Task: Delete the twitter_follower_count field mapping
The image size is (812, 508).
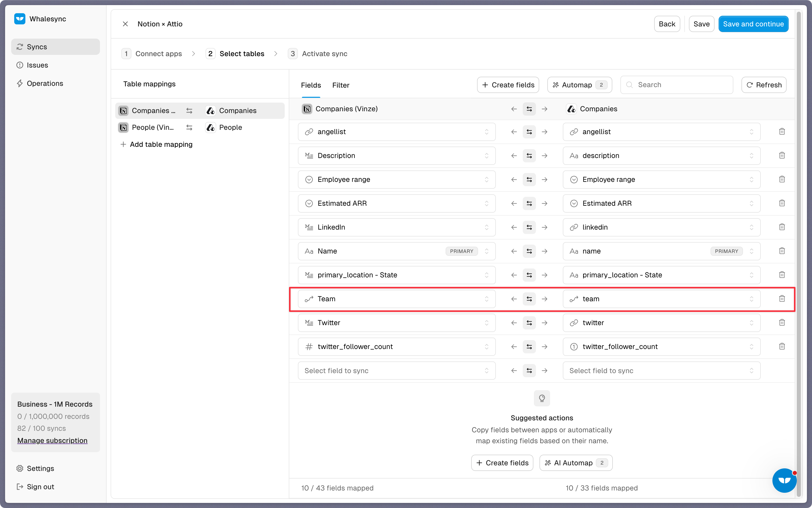Action: (782, 346)
